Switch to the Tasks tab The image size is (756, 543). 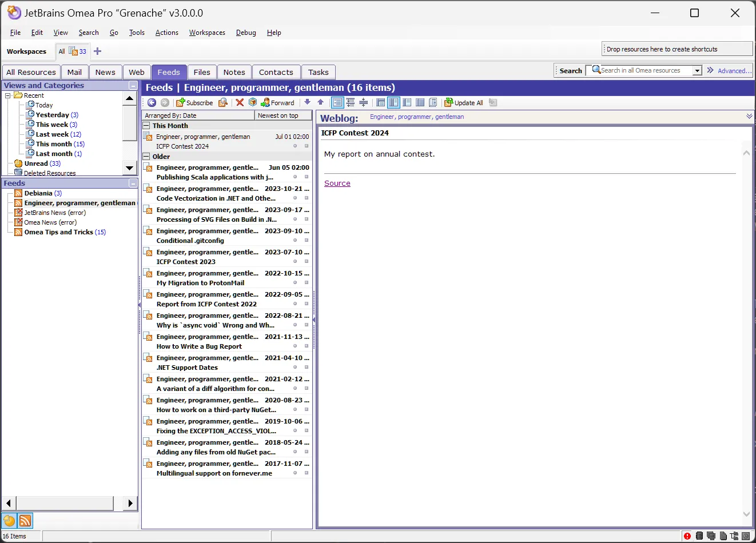coord(318,72)
